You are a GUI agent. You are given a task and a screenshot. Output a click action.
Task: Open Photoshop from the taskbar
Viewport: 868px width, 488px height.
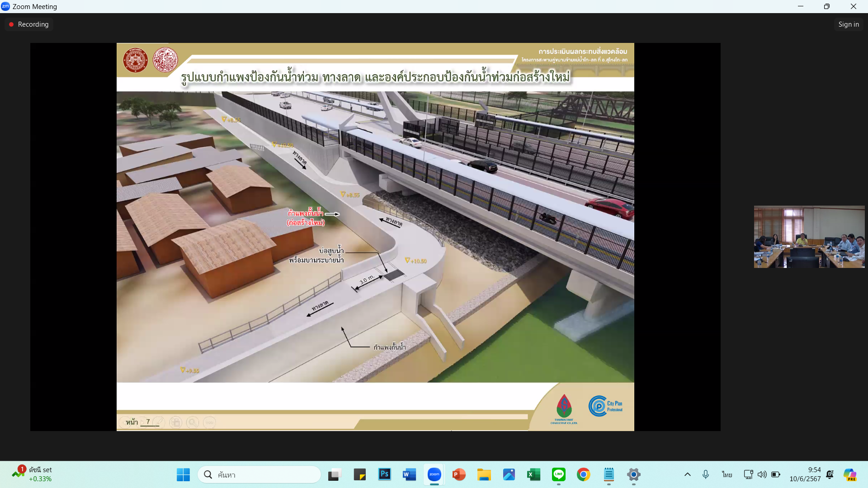pyautogui.click(x=385, y=474)
